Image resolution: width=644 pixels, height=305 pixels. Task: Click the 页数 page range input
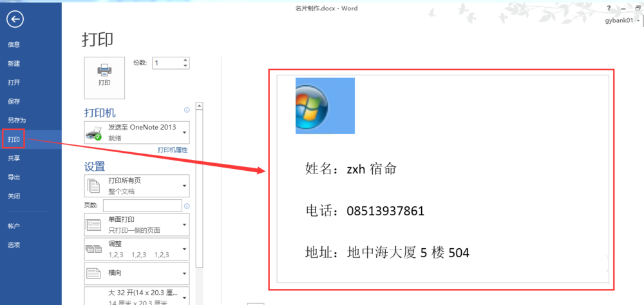point(142,206)
